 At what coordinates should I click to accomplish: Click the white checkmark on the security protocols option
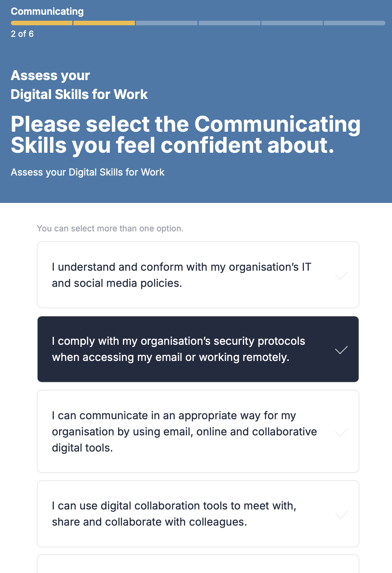click(341, 350)
